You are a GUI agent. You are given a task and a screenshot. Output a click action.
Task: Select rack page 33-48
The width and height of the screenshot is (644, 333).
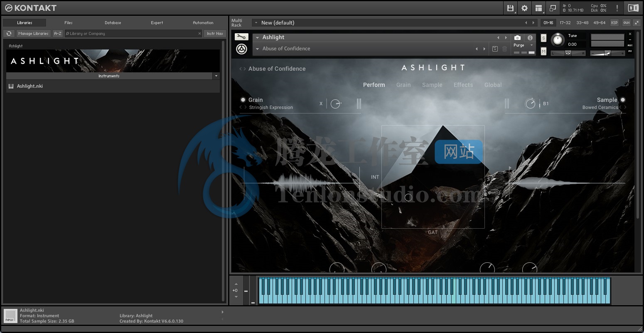(583, 22)
